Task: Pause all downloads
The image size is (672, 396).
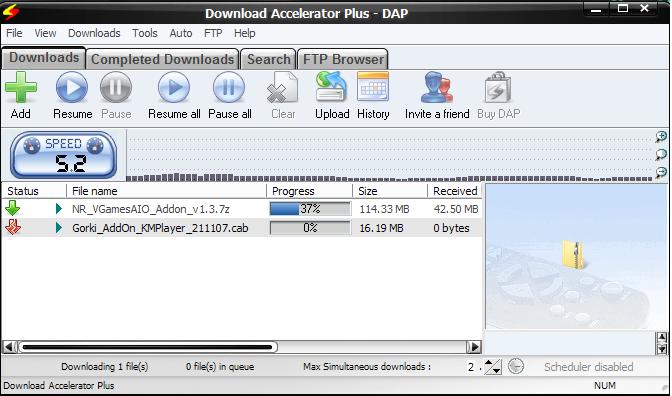Action: point(229,87)
